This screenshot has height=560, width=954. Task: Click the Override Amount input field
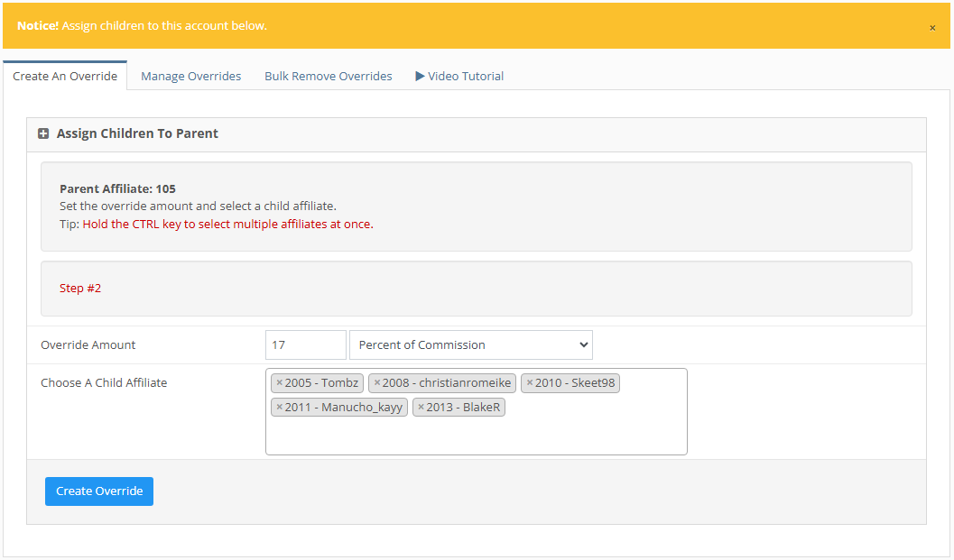305,345
